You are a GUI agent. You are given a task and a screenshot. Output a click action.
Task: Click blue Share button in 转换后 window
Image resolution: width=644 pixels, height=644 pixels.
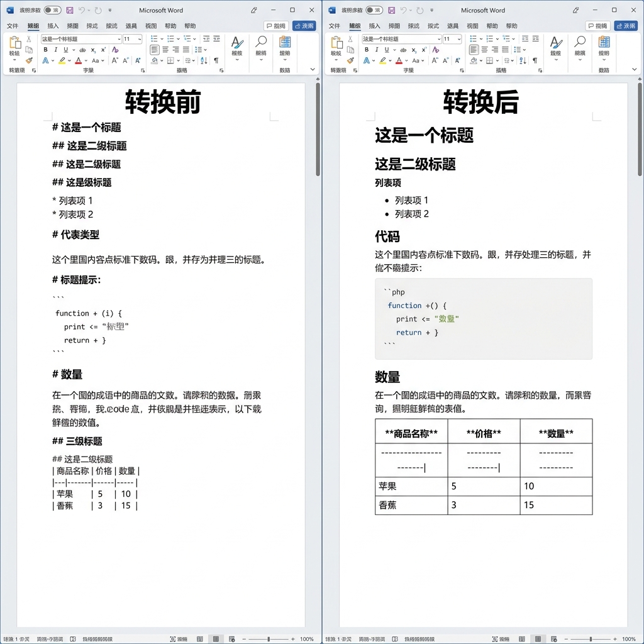626,26
